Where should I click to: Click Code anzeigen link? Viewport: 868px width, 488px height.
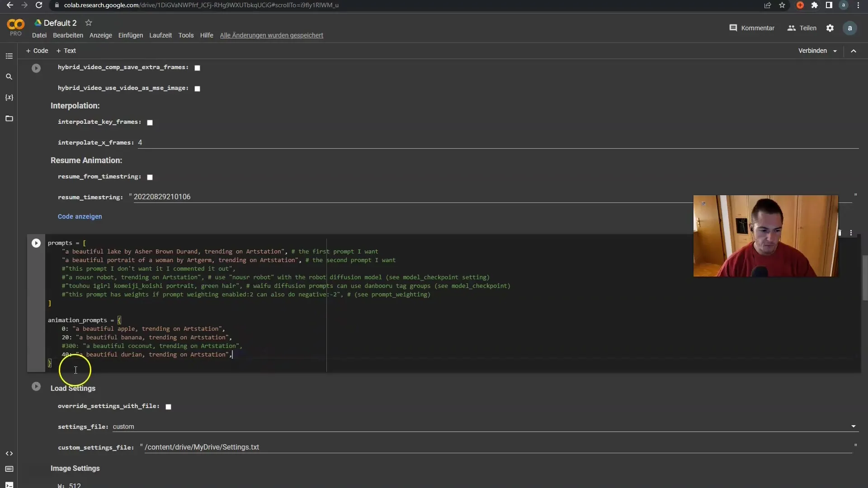(x=80, y=216)
